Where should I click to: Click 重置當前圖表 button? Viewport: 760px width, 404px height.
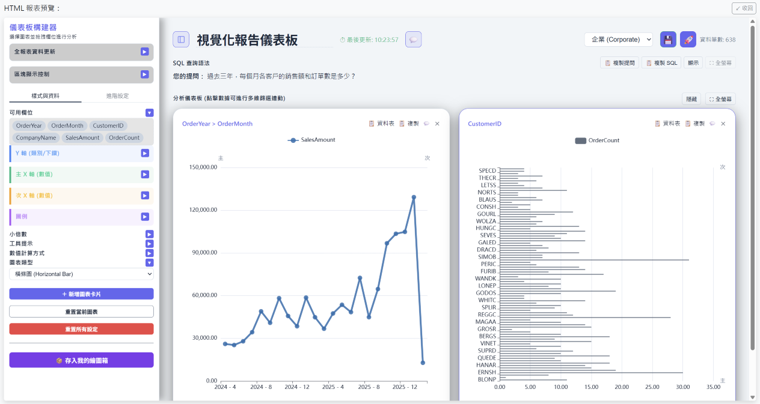click(x=81, y=311)
